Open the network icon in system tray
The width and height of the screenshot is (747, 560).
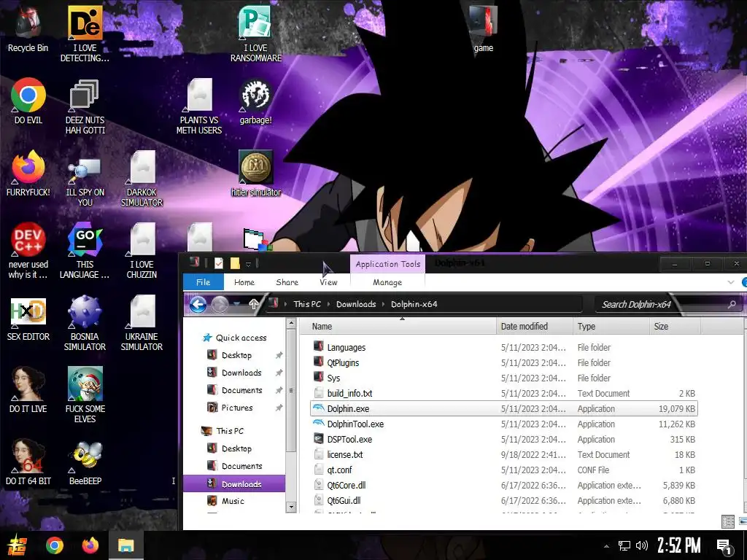tap(624, 545)
